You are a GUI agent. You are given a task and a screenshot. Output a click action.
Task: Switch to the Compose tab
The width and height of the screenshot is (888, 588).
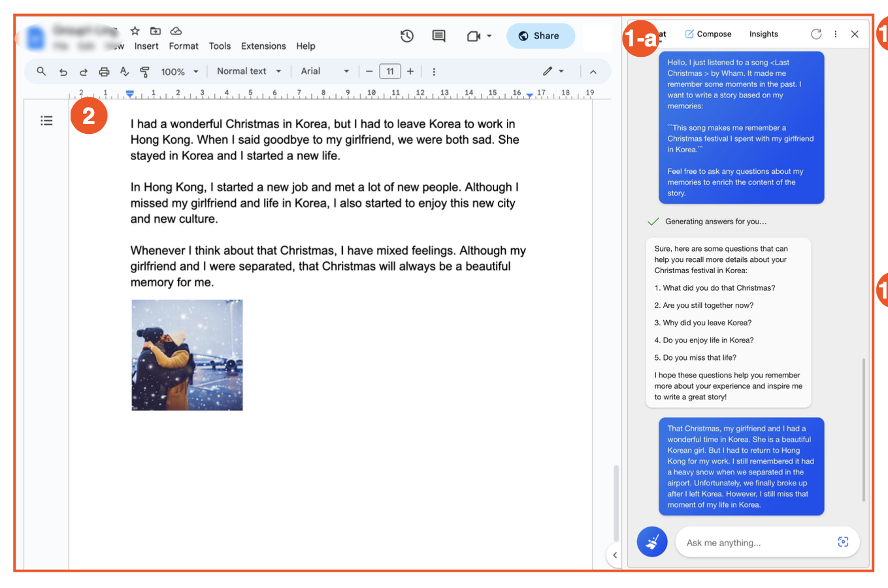[x=708, y=34]
